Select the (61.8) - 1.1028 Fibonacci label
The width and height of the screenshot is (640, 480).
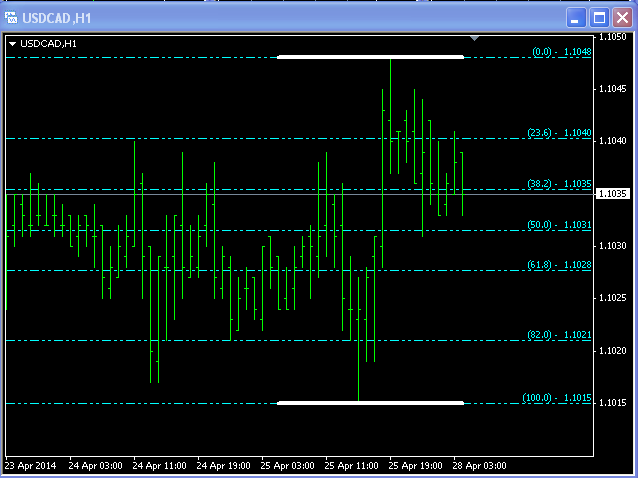tap(559, 265)
